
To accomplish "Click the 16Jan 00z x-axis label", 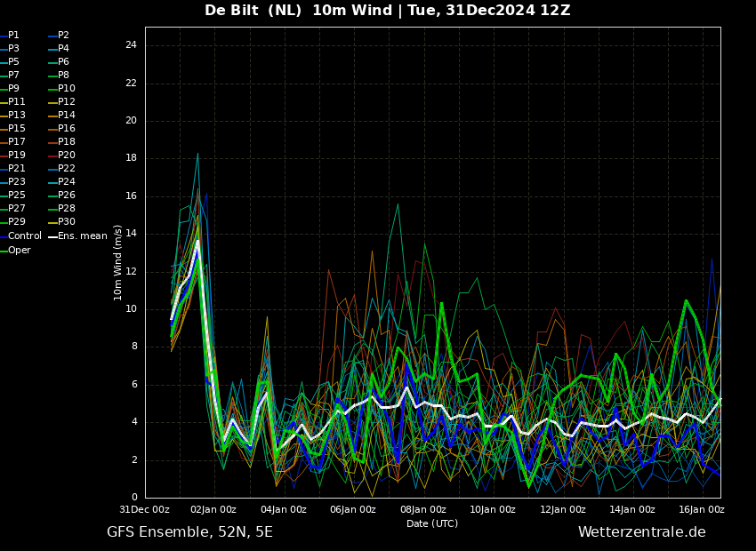I will pos(702,509).
